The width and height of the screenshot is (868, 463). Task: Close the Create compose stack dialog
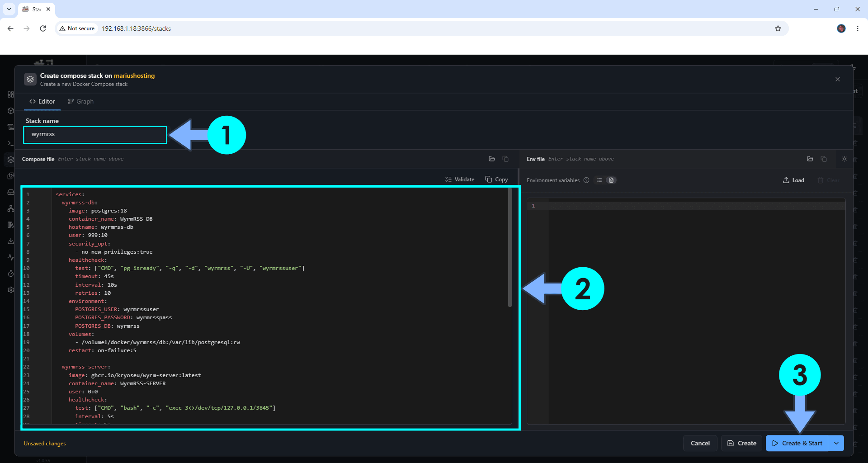coord(838,80)
